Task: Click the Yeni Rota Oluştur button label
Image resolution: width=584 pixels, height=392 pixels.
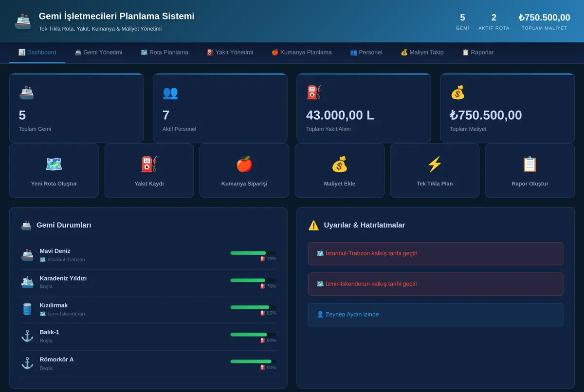Action: coord(54,184)
